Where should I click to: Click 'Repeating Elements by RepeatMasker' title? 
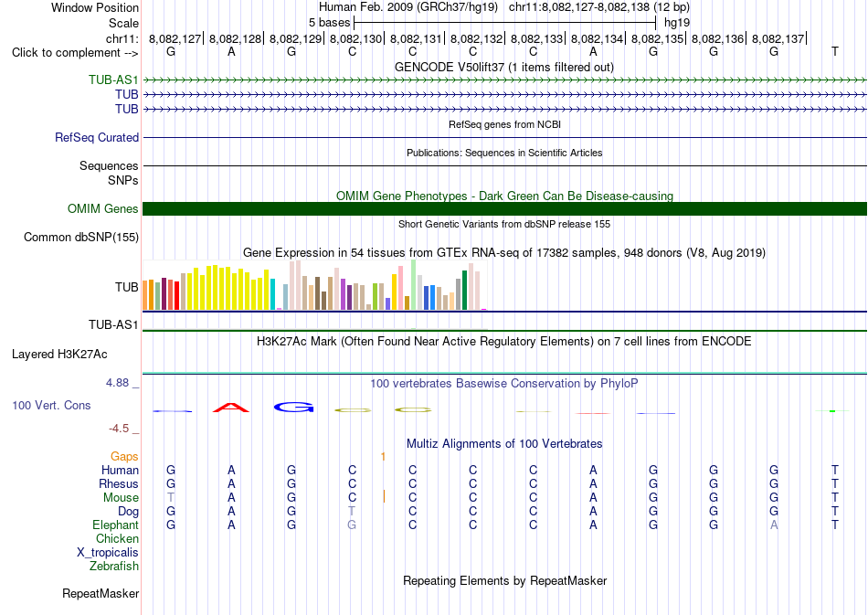[505, 580]
